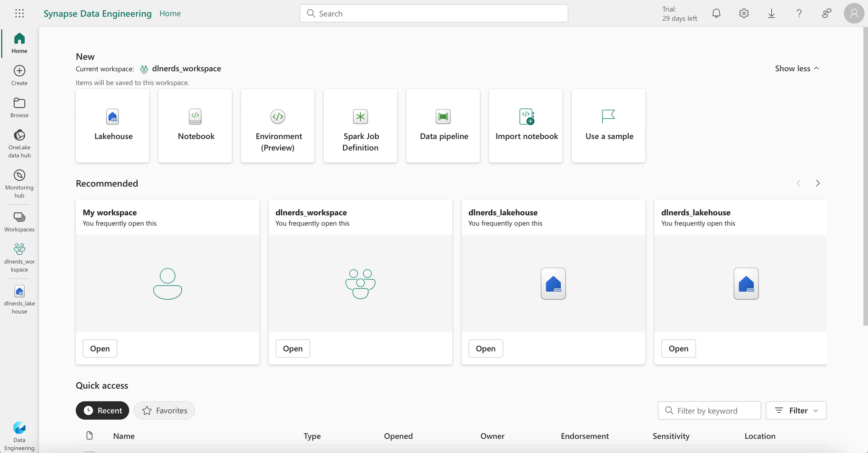The image size is (868, 453).
Task: Switch to the Favorites tab
Action: (x=164, y=410)
